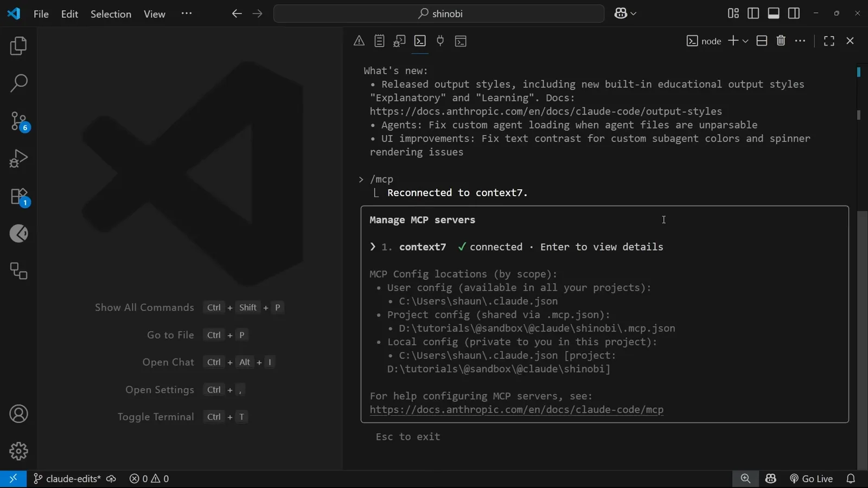Image resolution: width=868 pixels, height=488 pixels.
Task: Open the Search view in activity bar
Action: 18,84
